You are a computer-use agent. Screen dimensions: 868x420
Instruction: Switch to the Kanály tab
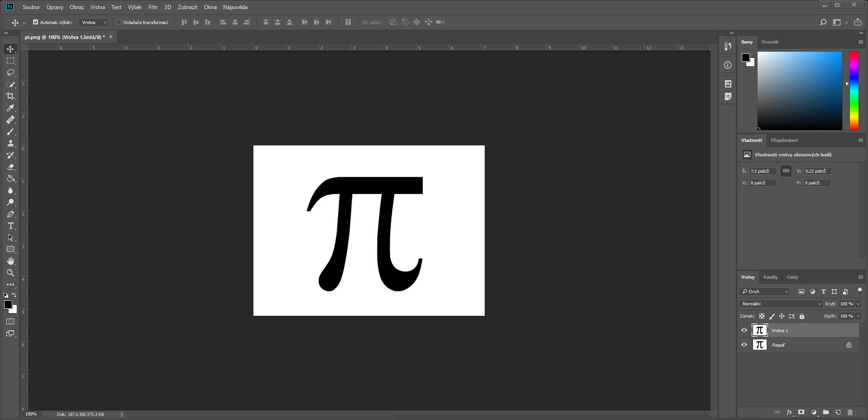(770, 277)
